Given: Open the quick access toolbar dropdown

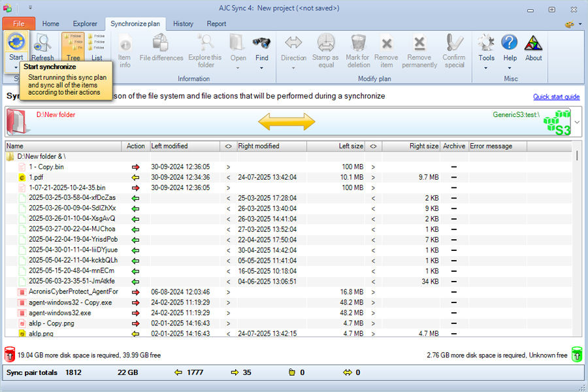Looking at the screenshot, I should [30, 7].
